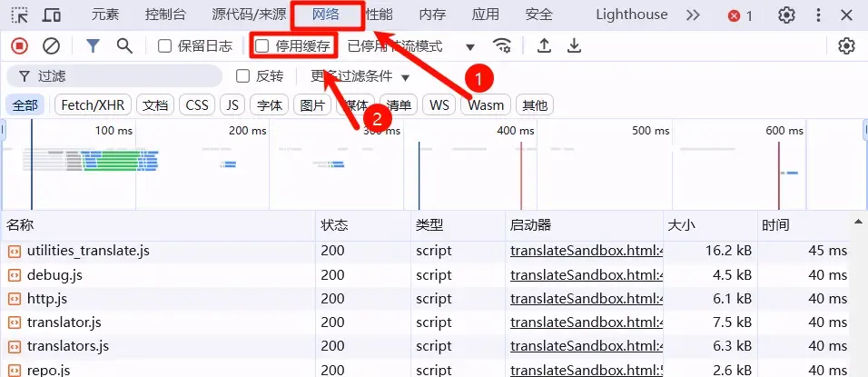Filter requests by Fetch/XHR
This screenshot has width=868, height=377.
93,105
